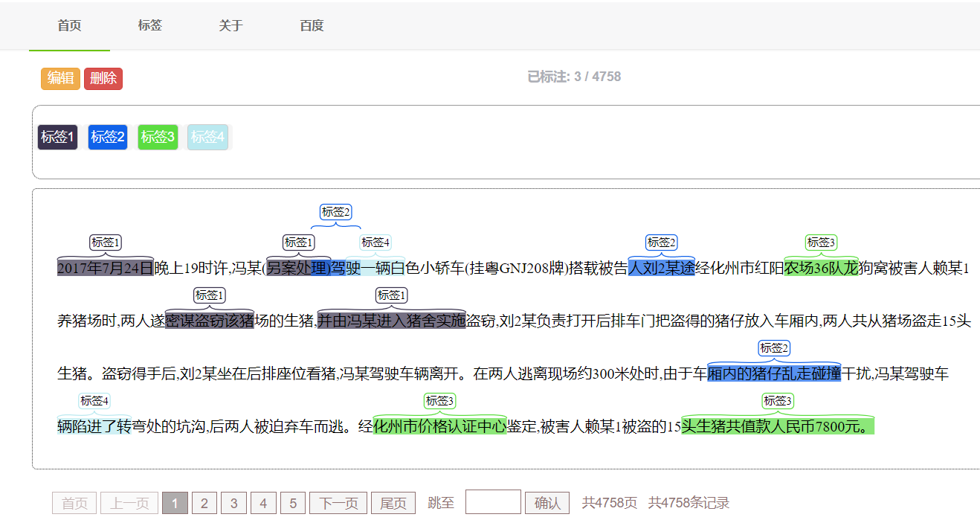Open the 首页 navigation tab

point(69,25)
